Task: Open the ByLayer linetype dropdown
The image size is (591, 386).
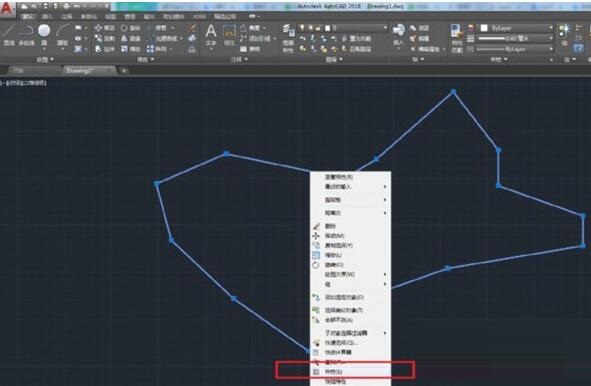Action: click(550, 49)
